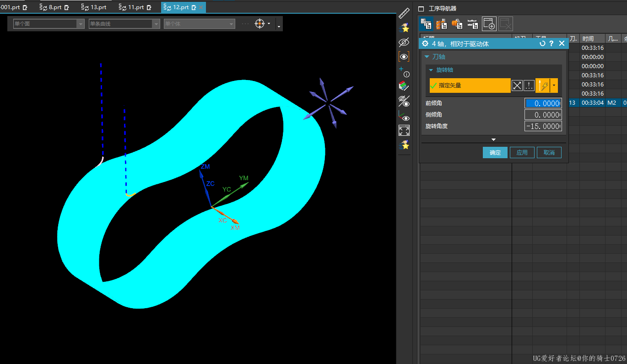Switch to Machine Tool view icon

441,24
